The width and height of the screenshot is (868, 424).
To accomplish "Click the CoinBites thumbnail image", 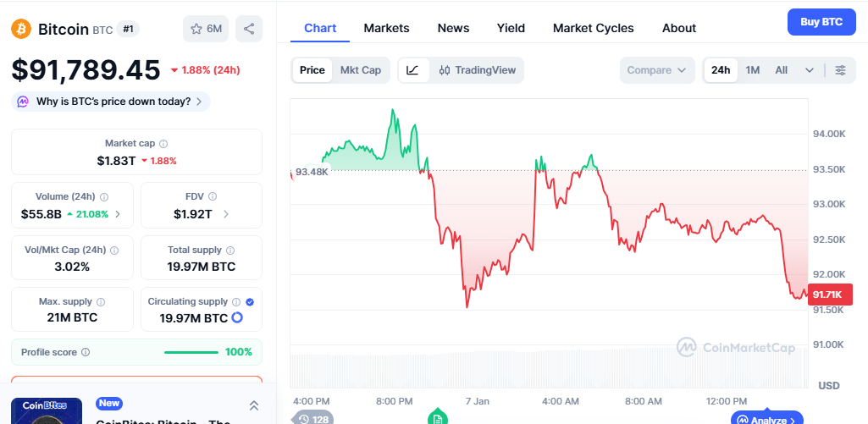I will coord(47,410).
